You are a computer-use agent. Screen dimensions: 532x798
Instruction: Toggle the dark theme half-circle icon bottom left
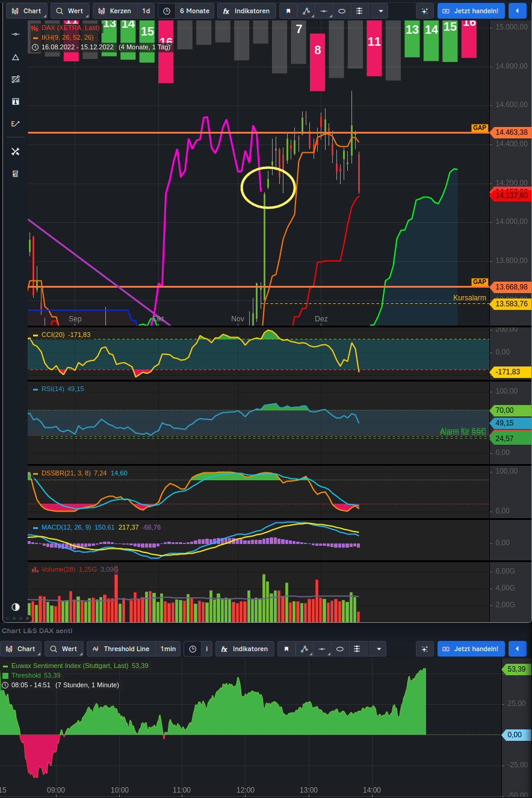[x=15, y=607]
